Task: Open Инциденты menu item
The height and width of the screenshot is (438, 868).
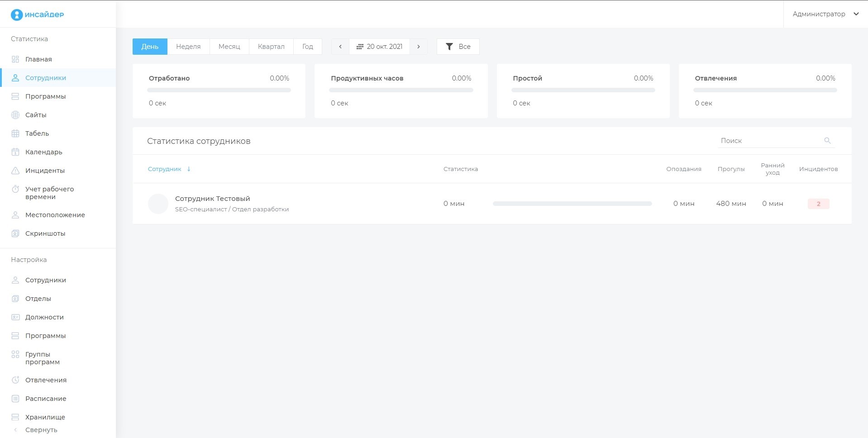Action: click(x=58, y=171)
